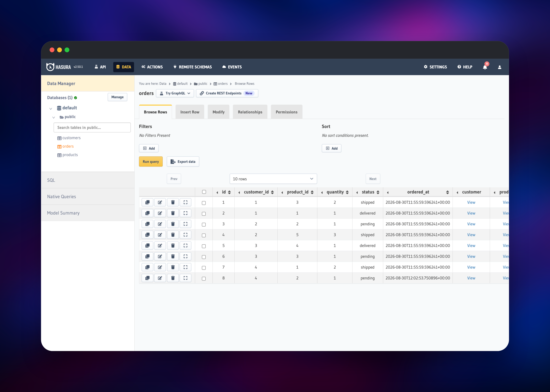
Task: Check the box for row id 3
Action: click(x=204, y=225)
